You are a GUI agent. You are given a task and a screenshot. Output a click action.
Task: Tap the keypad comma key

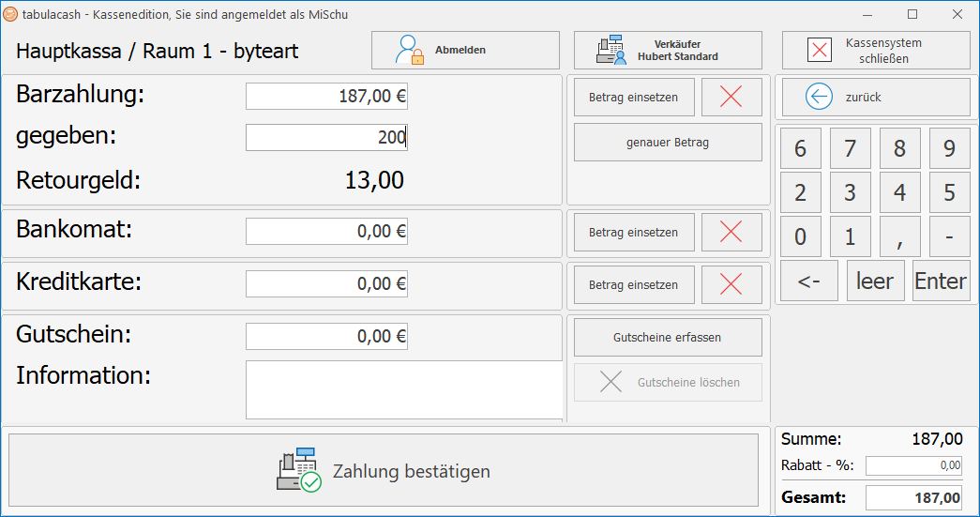point(899,236)
